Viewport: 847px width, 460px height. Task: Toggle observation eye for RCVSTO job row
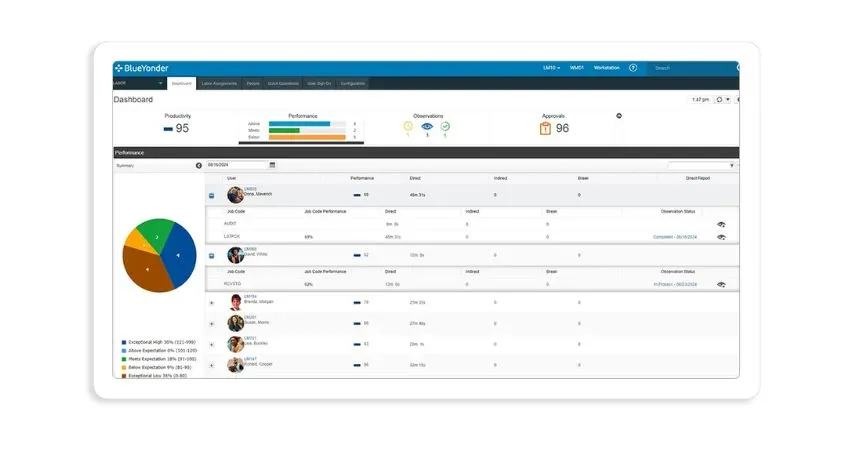[x=721, y=285]
